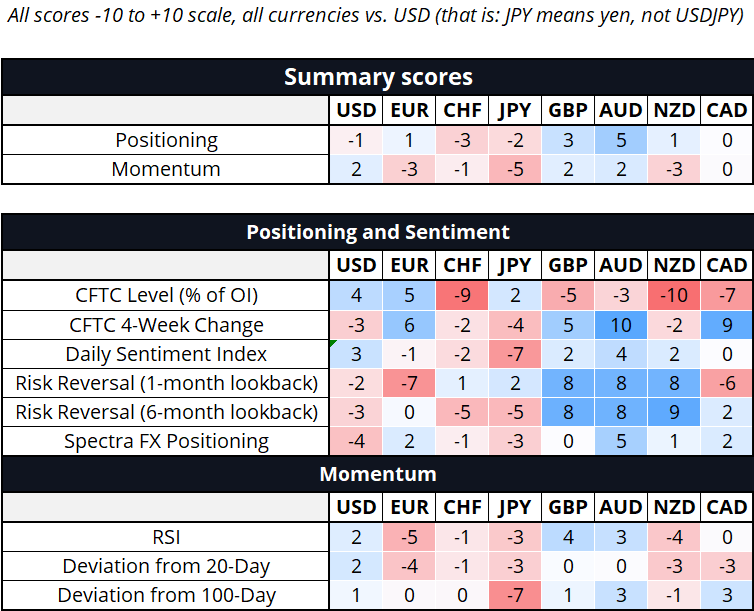Image resolution: width=754 pixels, height=611 pixels.
Task: Select the Risk Reversal (6-month lookback) label
Action: [166, 412]
